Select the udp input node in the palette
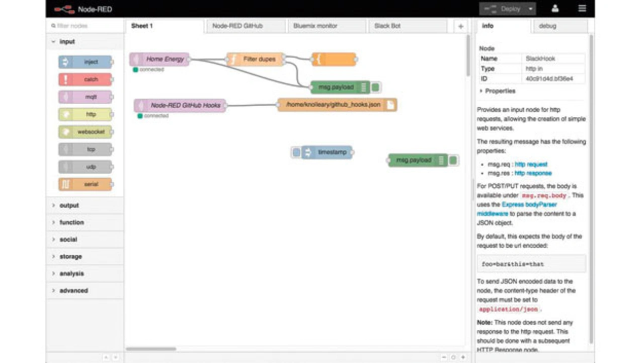This screenshot has width=644, height=363. coord(85,167)
